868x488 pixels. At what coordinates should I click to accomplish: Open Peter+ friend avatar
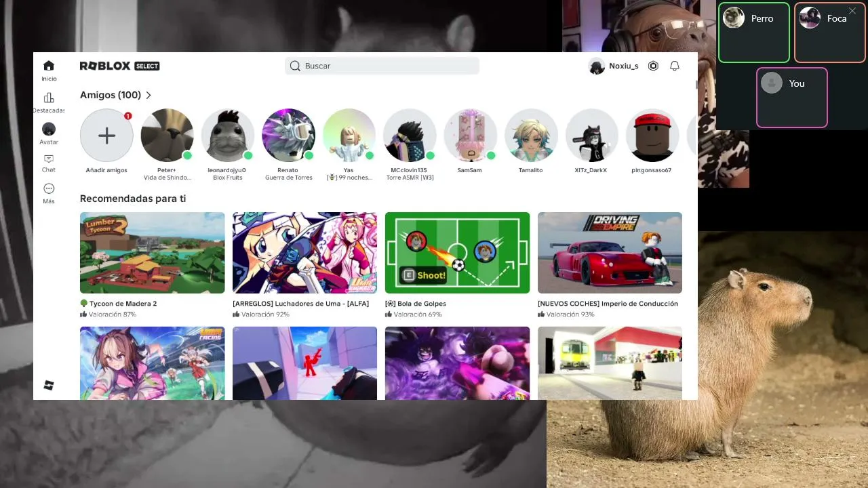[167, 136]
